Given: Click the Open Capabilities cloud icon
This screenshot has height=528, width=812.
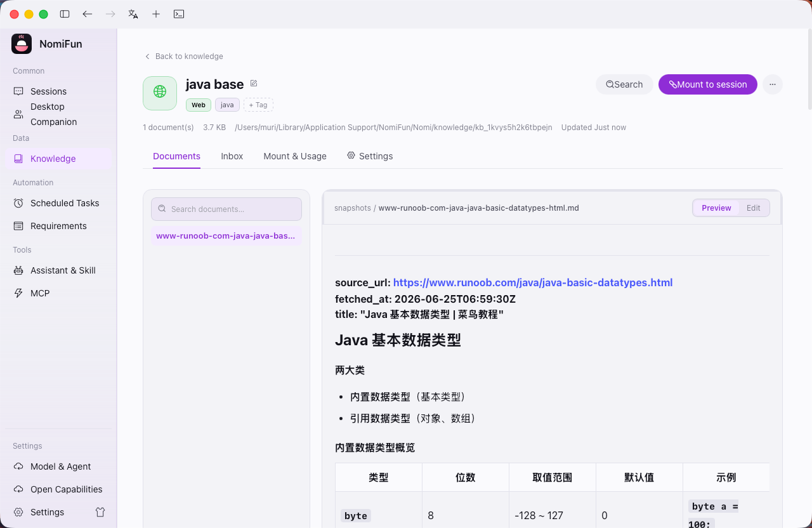Looking at the screenshot, I should (x=18, y=489).
